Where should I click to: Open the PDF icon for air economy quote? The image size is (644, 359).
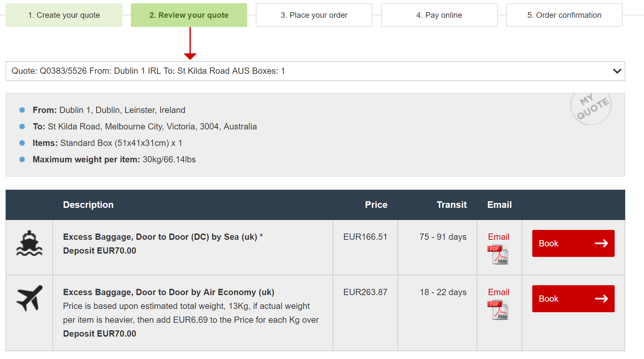pos(498,310)
